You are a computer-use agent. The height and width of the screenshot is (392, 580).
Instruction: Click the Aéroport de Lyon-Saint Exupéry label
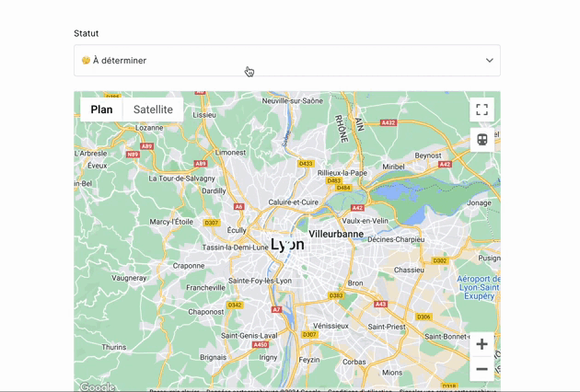point(479,285)
